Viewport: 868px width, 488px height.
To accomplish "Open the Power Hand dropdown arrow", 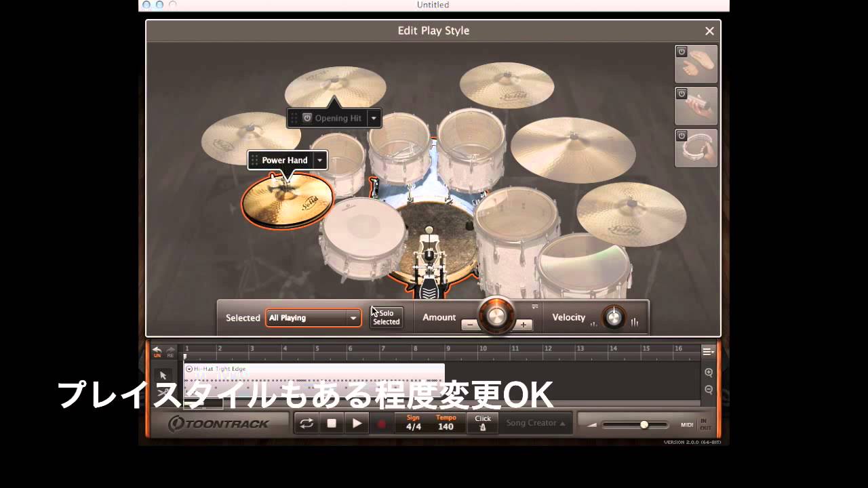I will pyautogui.click(x=320, y=160).
